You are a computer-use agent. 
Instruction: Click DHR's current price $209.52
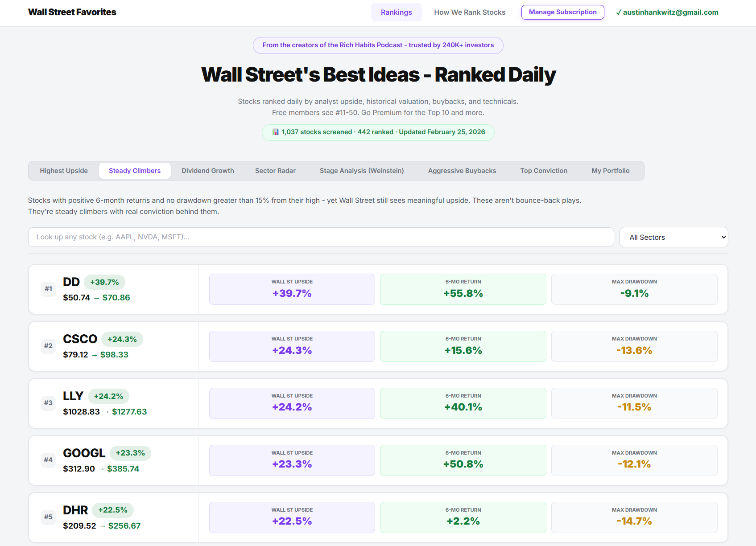coord(80,526)
